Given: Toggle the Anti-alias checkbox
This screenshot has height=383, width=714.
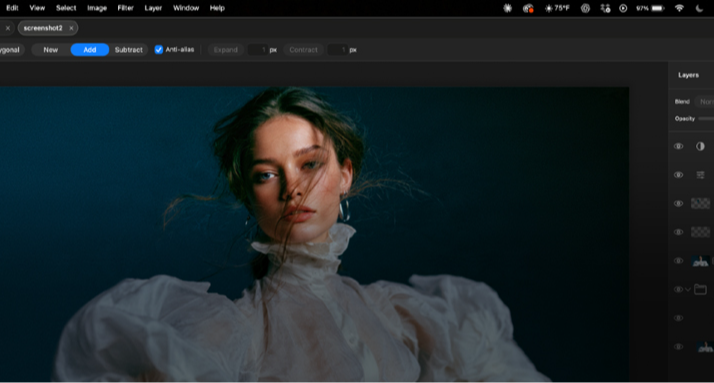Looking at the screenshot, I should pyautogui.click(x=158, y=50).
